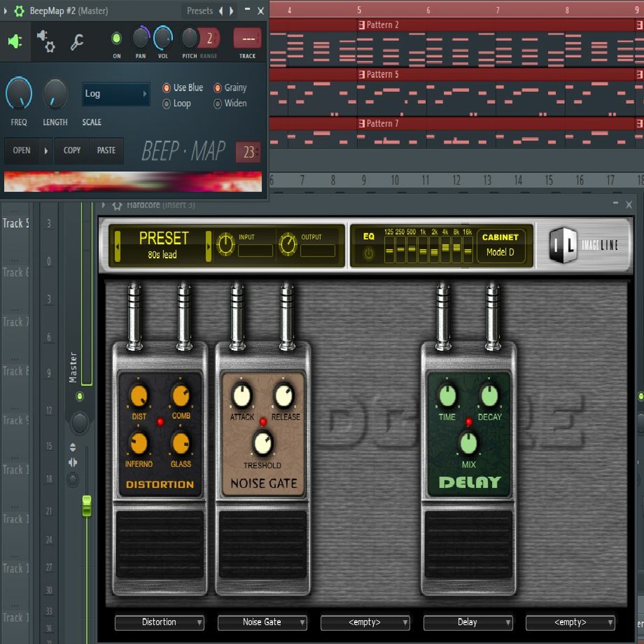The height and width of the screenshot is (644, 644).
Task: Open the Log scale dropdown
Action: [116, 94]
